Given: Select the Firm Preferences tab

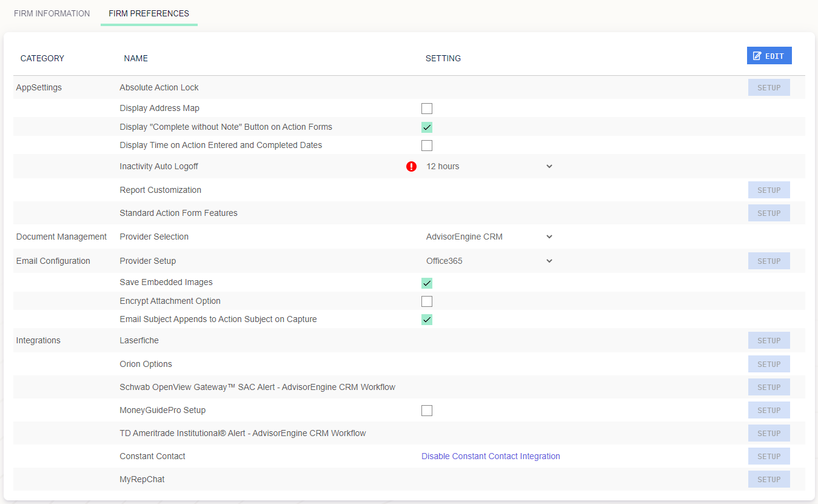Looking at the screenshot, I should click(x=149, y=13).
